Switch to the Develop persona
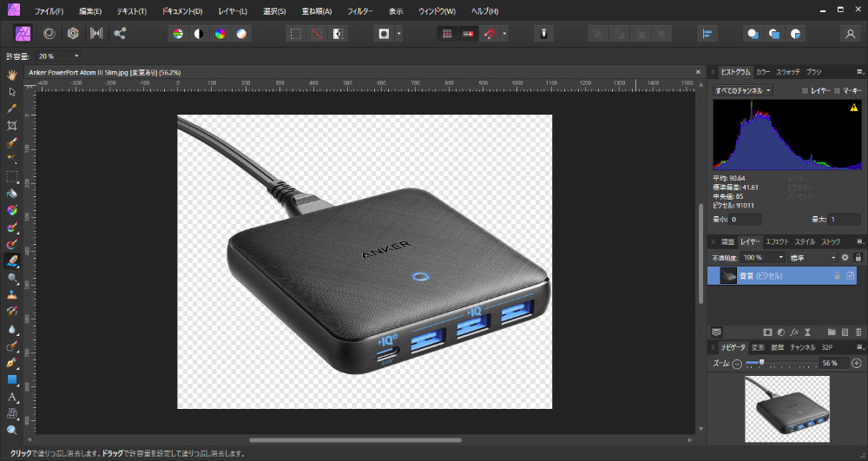 [73, 34]
